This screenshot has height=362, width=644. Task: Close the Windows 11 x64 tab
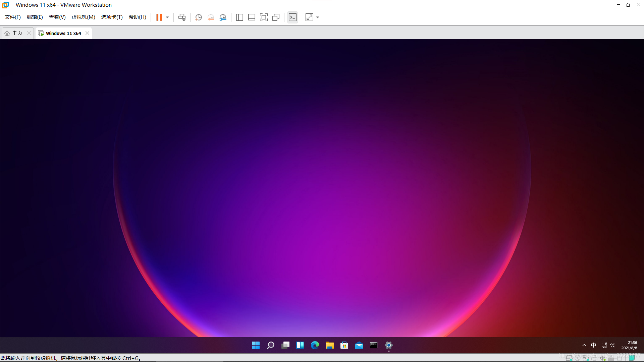87,33
